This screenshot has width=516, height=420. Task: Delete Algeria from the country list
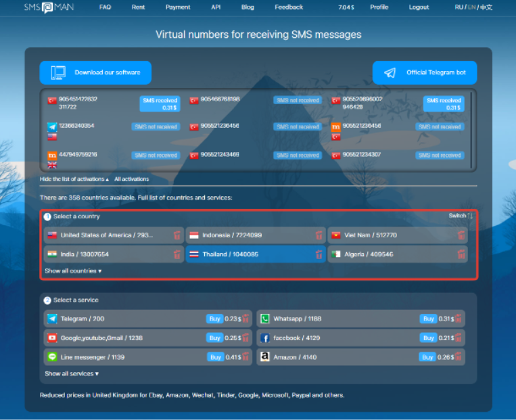461,254
